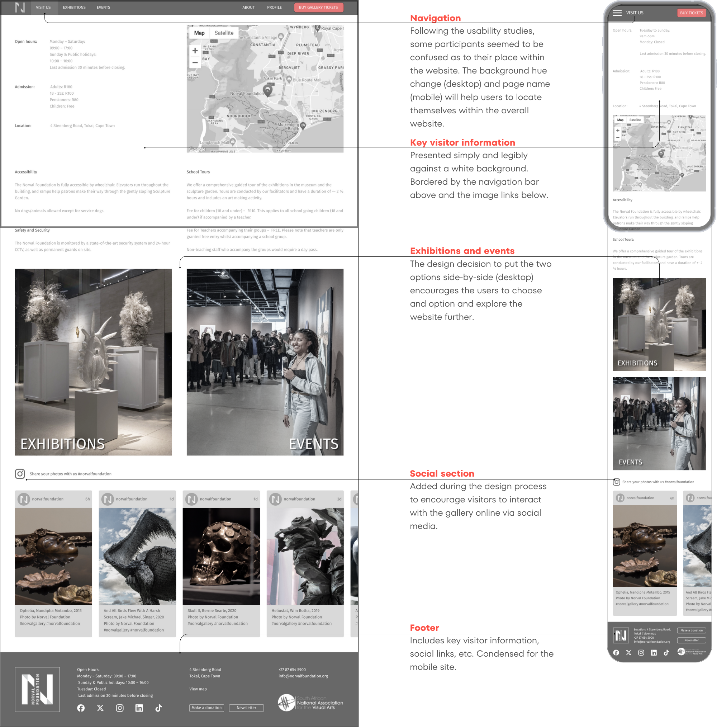The image size is (717, 728).
Task: Zoom in on the mobile map
Action: [618, 130]
